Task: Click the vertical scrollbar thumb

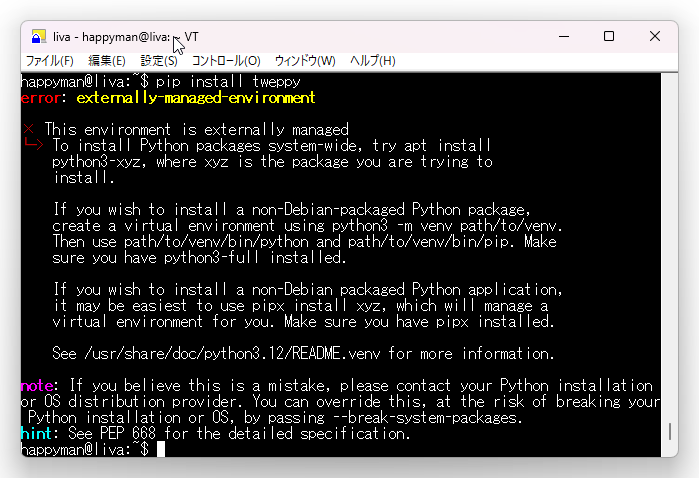Action: pyautogui.click(x=670, y=431)
